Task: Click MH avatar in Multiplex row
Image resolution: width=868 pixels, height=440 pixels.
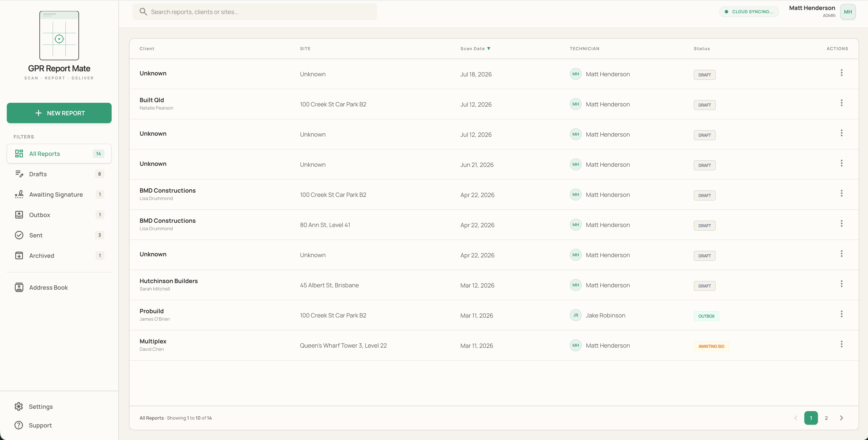Action: pyautogui.click(x=576, y=345)
